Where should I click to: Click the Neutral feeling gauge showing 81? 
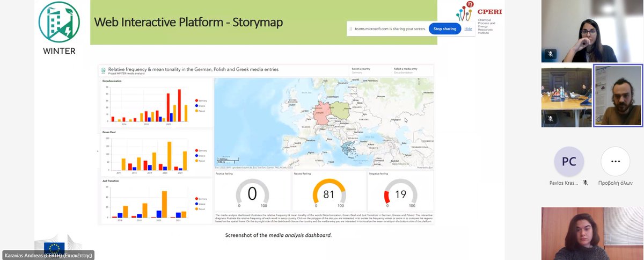click(328, 194)
